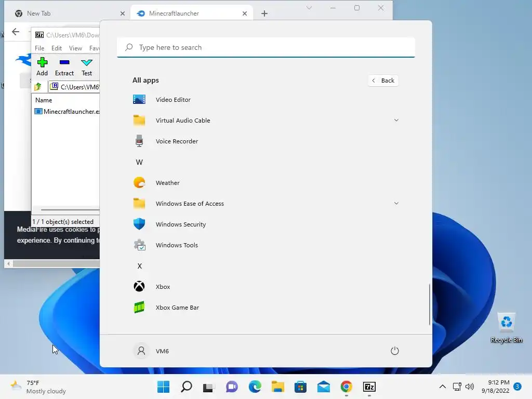Open the Mail app from taskbar
Screen dimensions: 532x399
coord(324,387)
